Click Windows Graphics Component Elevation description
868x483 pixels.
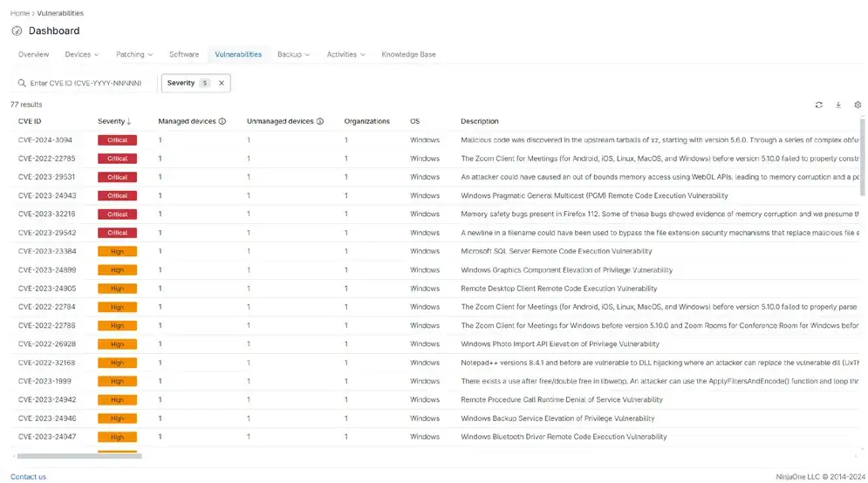click(x=566, y=270)
